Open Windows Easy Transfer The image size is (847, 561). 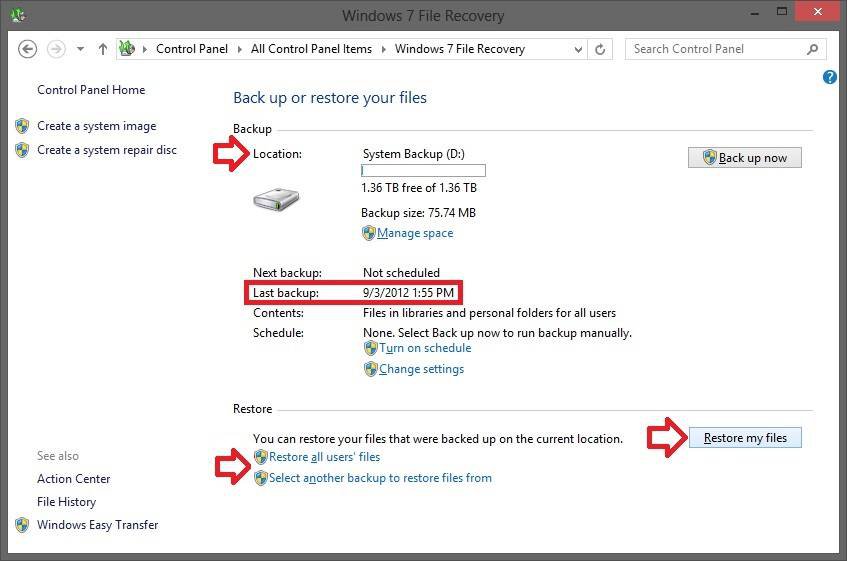pos(97,525)
